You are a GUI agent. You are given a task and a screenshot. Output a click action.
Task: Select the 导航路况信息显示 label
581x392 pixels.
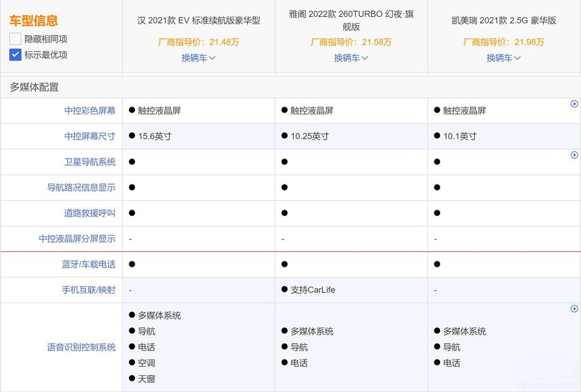pos(81,188)
